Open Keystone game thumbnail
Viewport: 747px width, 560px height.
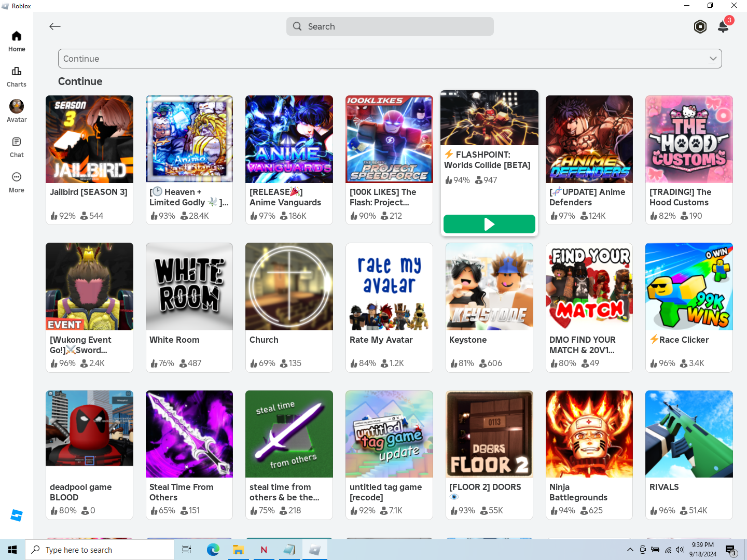pos(489,286)
